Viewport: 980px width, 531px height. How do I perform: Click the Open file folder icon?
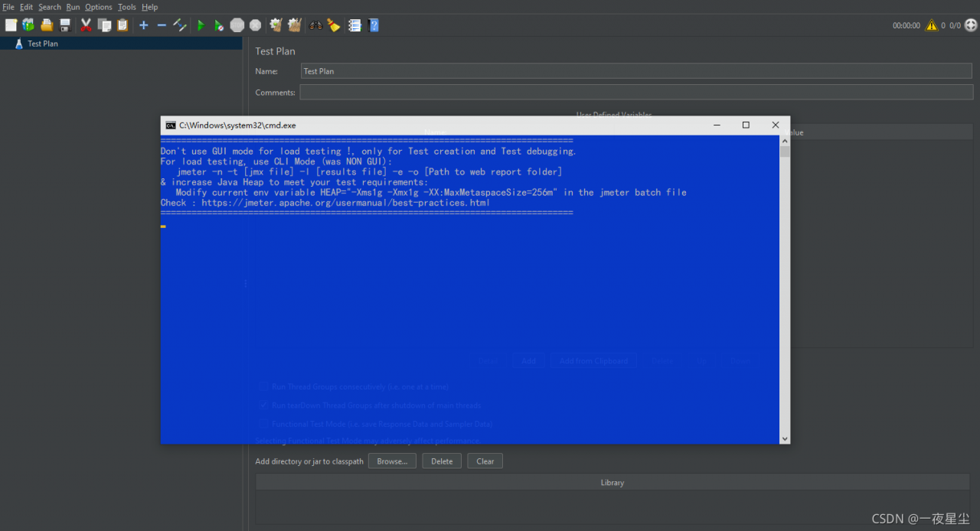47,25
